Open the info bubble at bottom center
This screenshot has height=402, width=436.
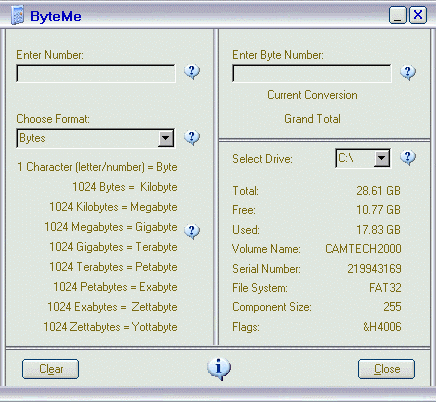click(219, 369)
